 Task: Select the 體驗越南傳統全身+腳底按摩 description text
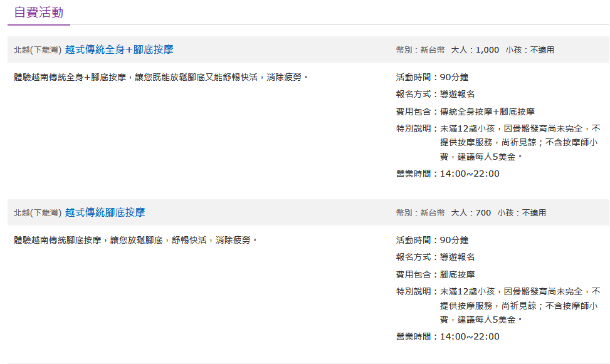click(161, 78)
